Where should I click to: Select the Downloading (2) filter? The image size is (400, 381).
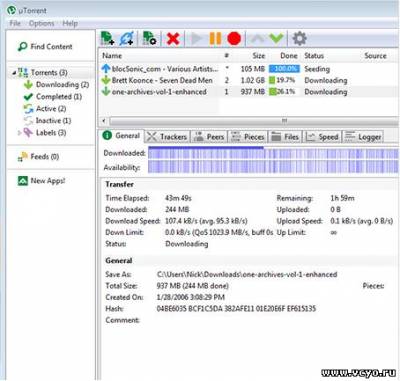[56, 85]
